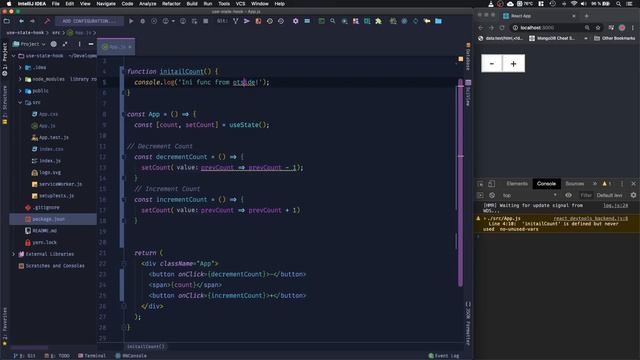
Task: Collapse the use-state-hook project root
Action: [13, 56]
